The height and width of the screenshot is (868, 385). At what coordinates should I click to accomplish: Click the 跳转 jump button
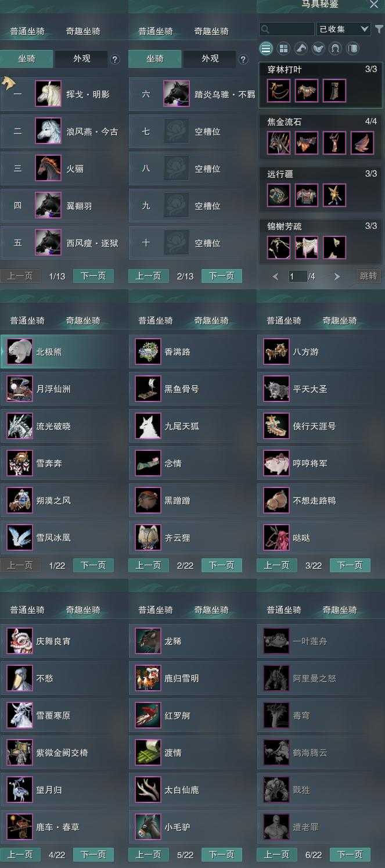pyautogui.click(x=369, y=276)
